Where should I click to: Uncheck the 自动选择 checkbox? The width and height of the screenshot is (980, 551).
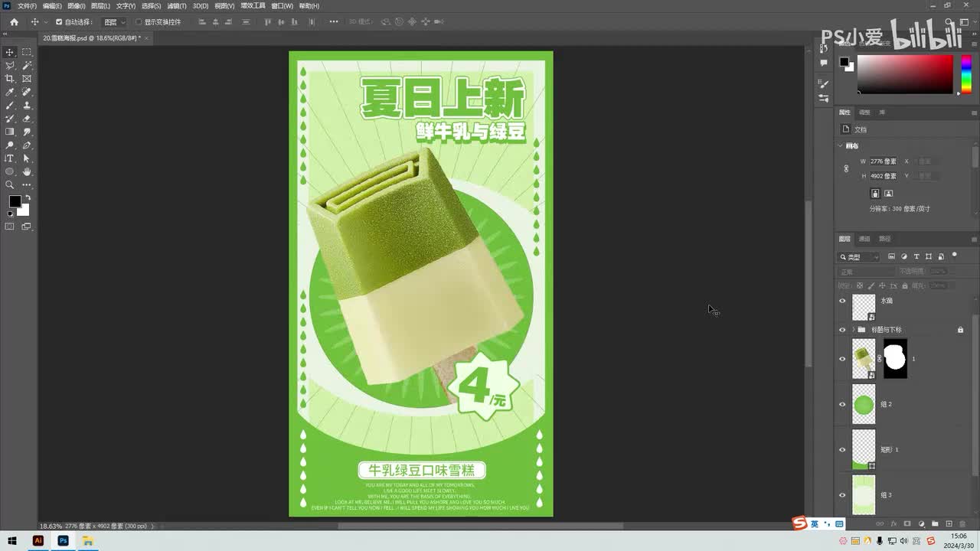[x=59, y=22]
